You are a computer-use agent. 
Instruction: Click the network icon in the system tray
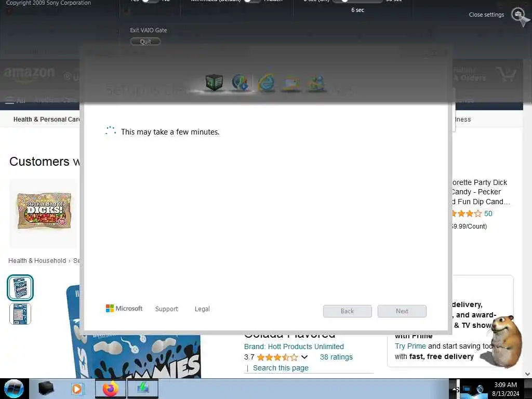(x=467, y=390)
